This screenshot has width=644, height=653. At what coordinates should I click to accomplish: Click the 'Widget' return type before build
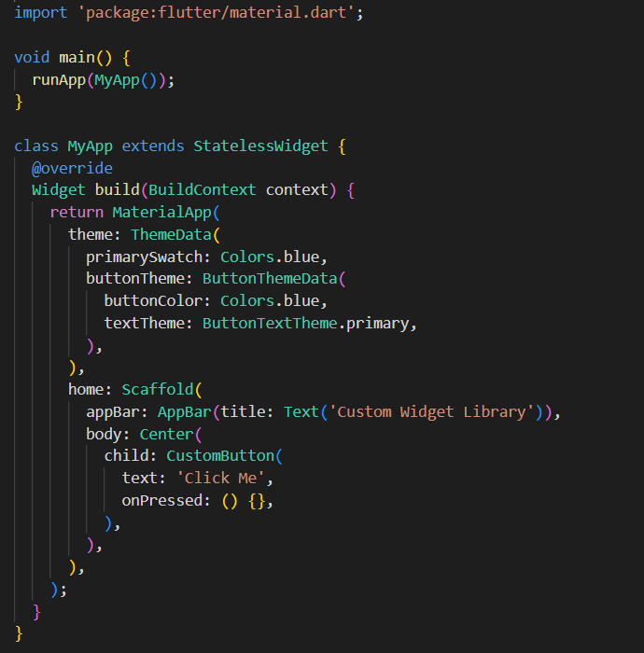click(59, 190)
